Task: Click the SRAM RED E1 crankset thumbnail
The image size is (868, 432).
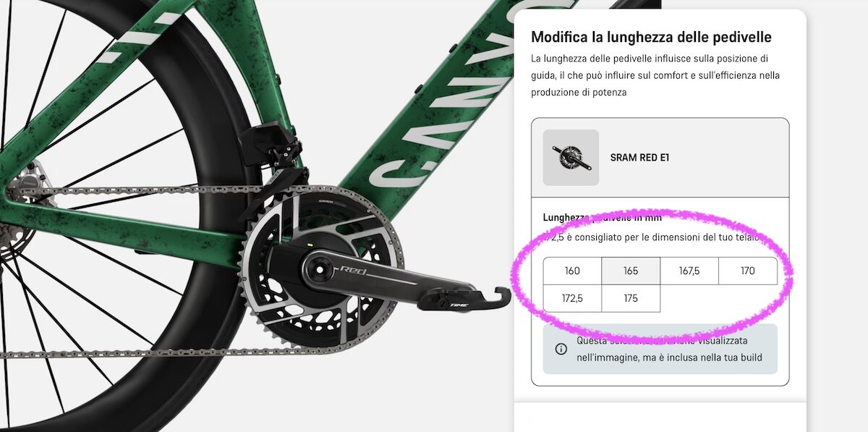Action: click(x=571, y=157)
